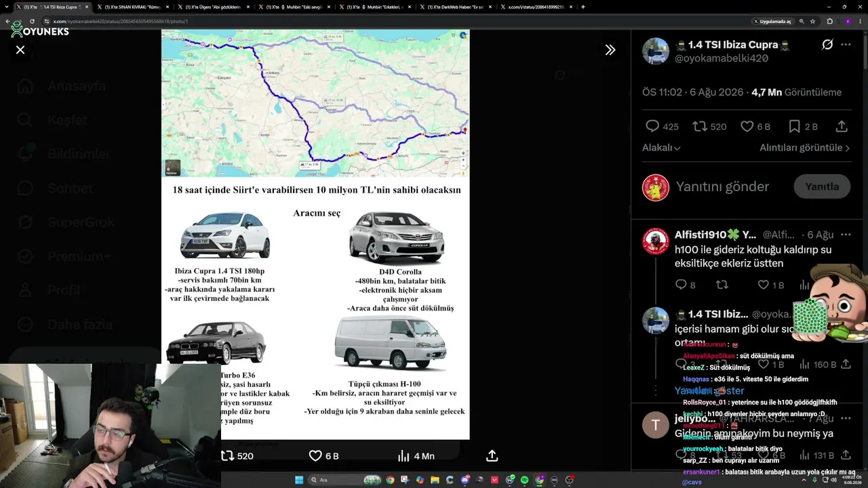Reload the page in the browser
Screen dimensions: 868x488
click(32, 21)
